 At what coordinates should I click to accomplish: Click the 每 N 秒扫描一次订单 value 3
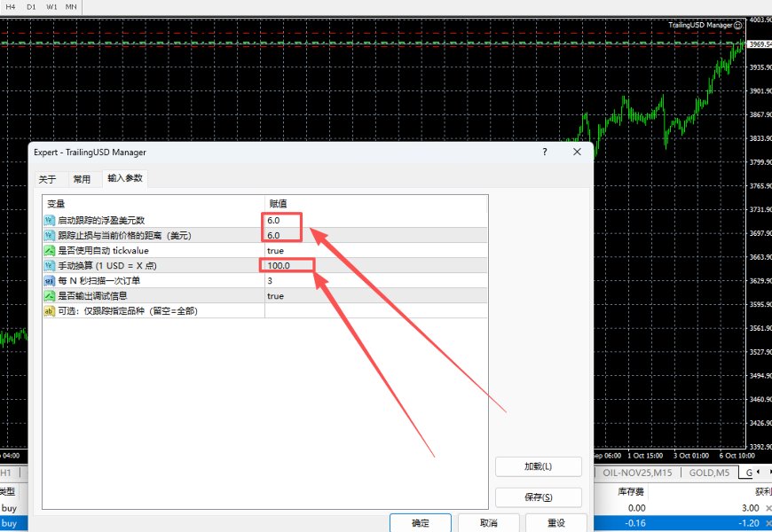(376, 280)
